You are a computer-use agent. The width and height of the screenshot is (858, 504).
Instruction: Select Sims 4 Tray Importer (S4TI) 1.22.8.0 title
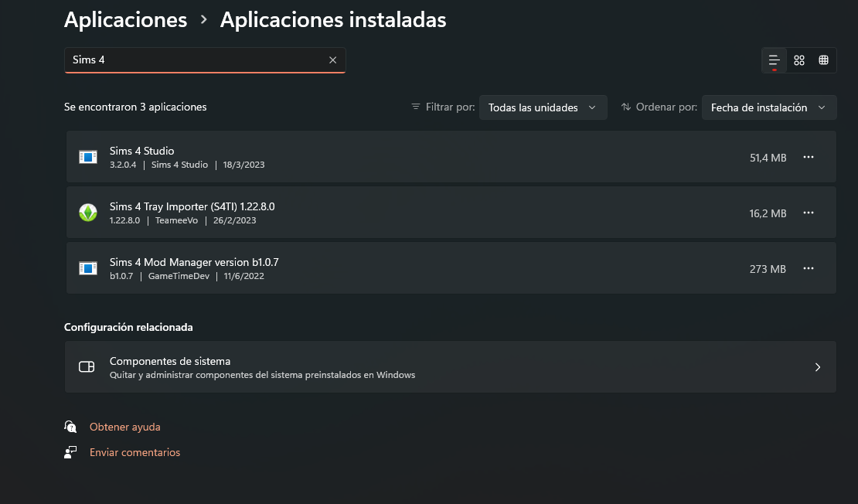[192, 207]
